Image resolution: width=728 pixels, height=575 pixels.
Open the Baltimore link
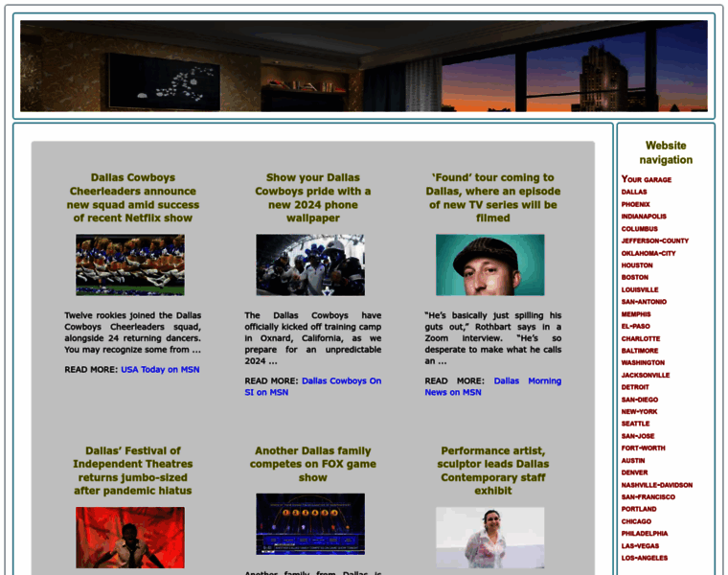pos(640,351)
